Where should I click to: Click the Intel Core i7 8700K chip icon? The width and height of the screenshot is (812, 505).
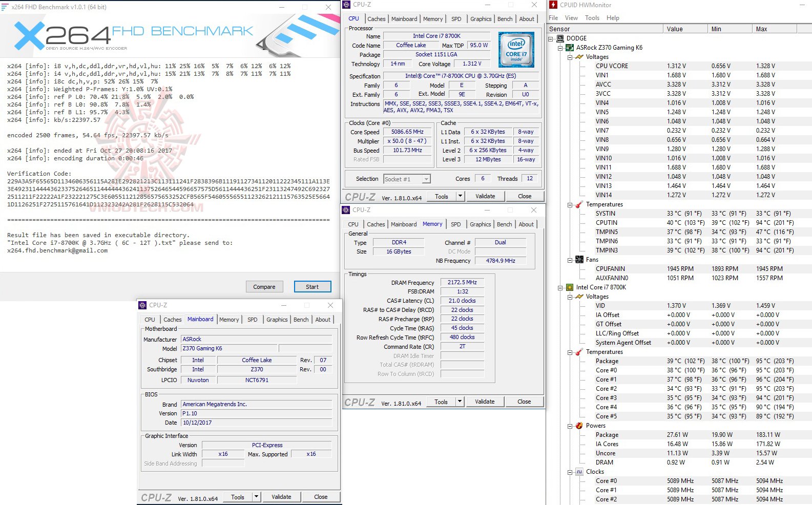(x=569, y=287)
